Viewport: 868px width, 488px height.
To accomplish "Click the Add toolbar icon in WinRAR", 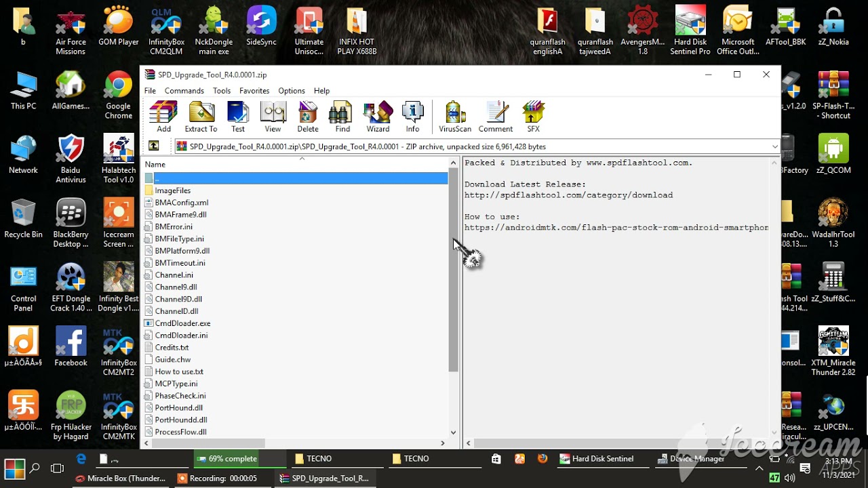I will 163,117.
